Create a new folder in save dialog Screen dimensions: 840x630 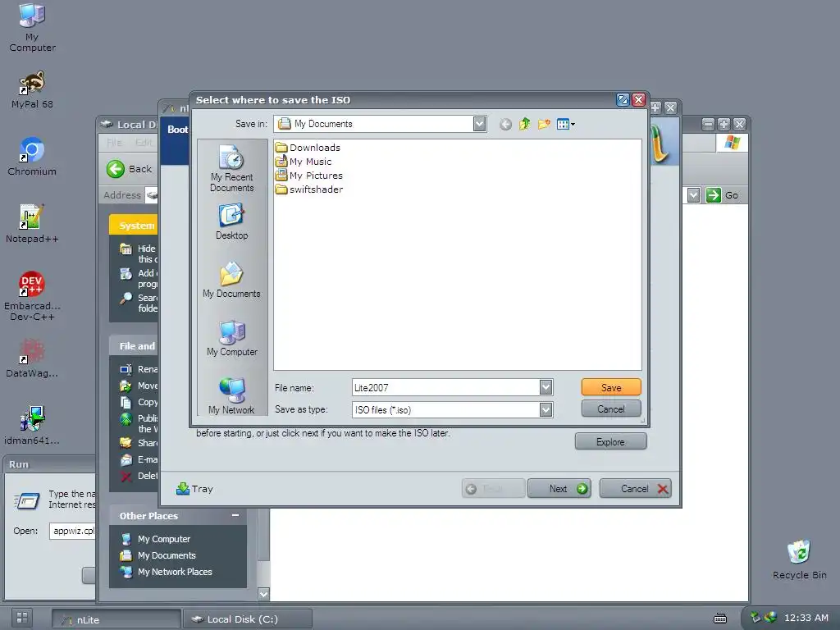[544, 125]
